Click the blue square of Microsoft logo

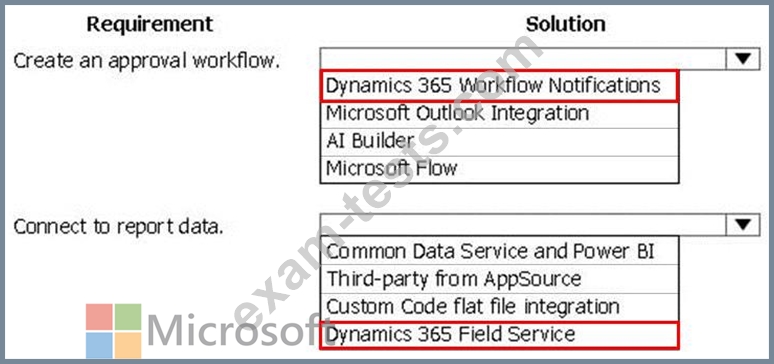point(99,345)
